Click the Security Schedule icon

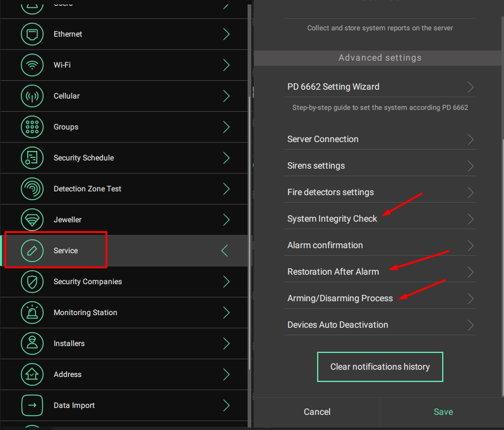32,158
